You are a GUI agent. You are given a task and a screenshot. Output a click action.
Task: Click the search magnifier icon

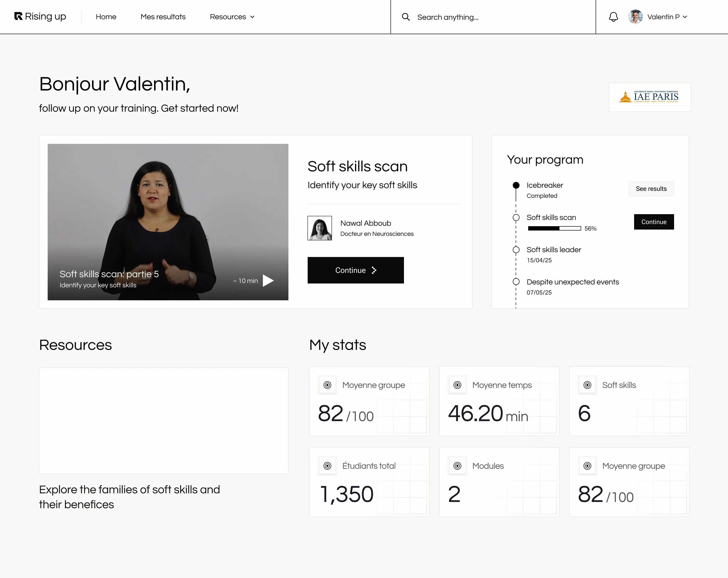(406, 17)
